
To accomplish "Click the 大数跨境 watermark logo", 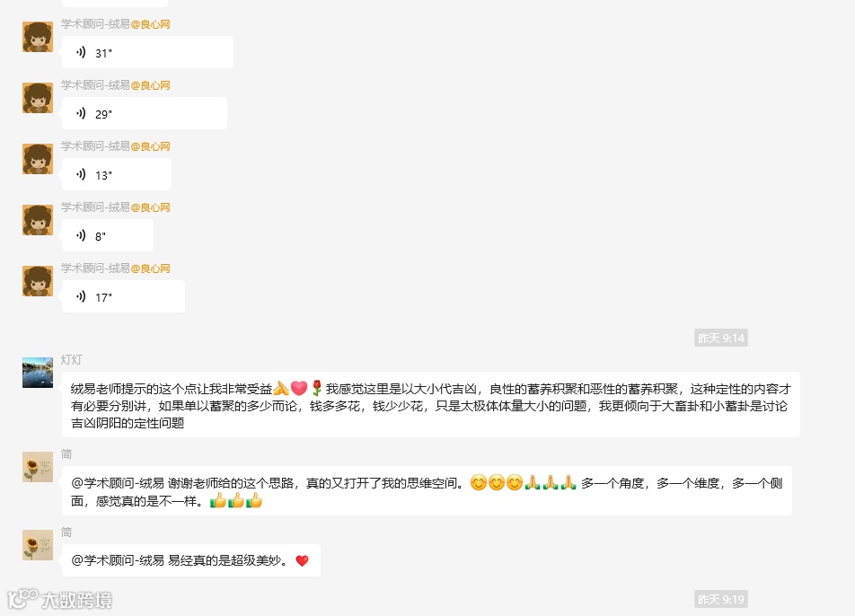I will tap(60, 600).
